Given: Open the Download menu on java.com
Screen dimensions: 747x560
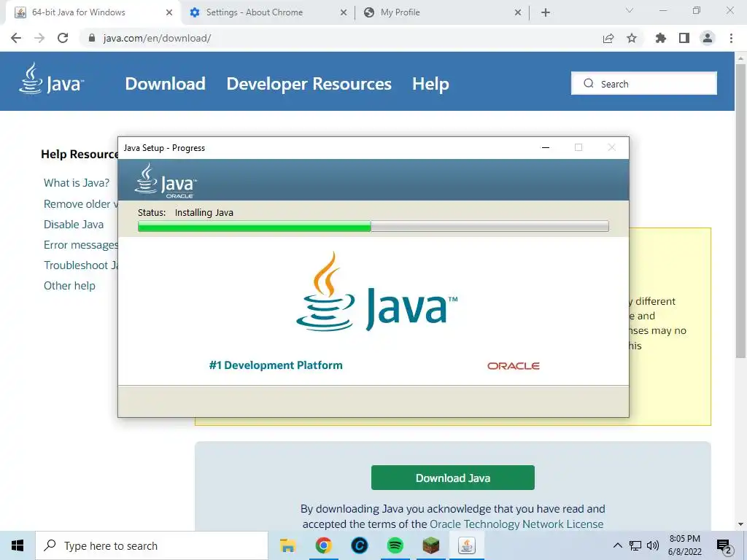Looking at the screenshot, I should (165, 84).
